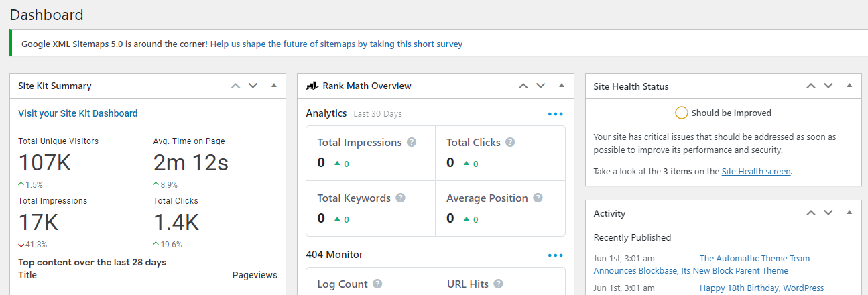This screenshot has width=868, height=295.
Task: Click the 1.4K Total Clicks value
Action: coord(176,223)
